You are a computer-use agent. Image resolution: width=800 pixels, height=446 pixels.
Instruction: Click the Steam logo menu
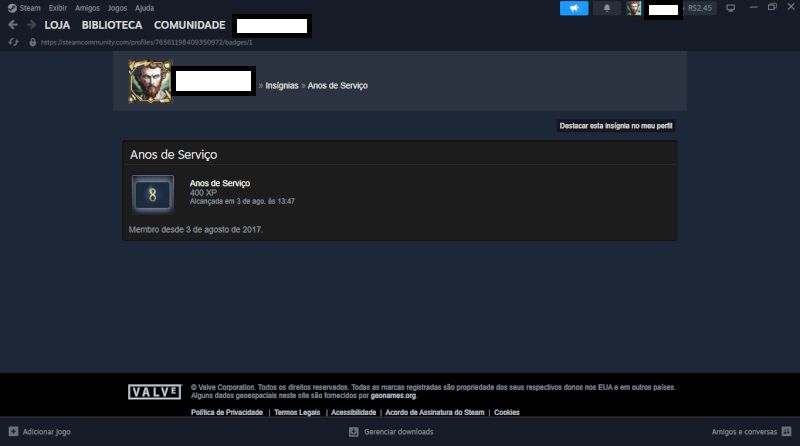pos(24,8)
